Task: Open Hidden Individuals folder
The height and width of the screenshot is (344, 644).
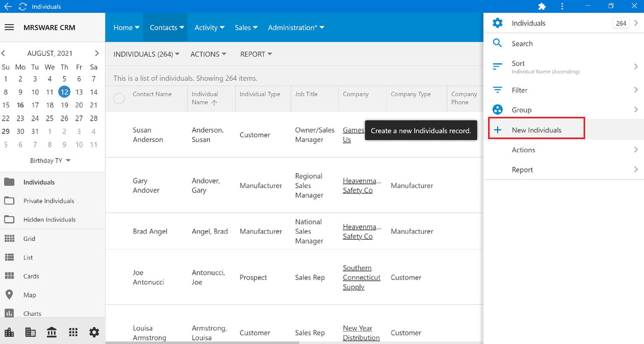Action: (53, 220)
